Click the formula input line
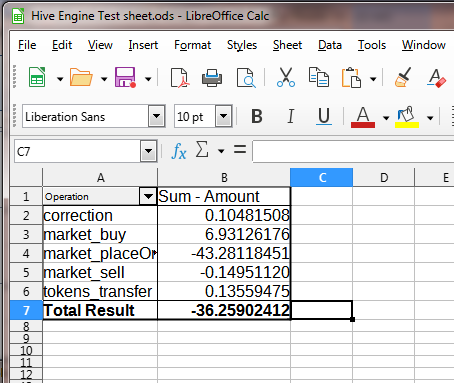The height and width of the screenshot is (383, 454). pyautogui.click(x=353, y=151)
